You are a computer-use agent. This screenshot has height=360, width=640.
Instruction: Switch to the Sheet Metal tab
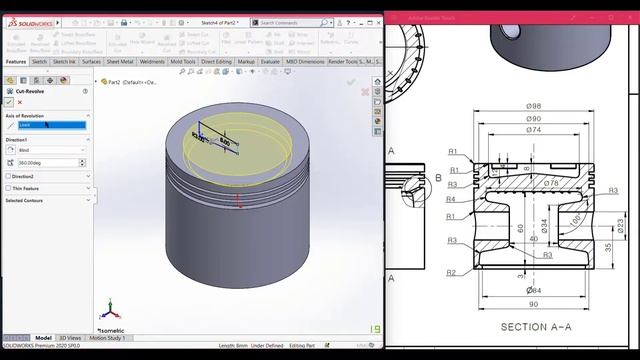click(x=120, y=62)
